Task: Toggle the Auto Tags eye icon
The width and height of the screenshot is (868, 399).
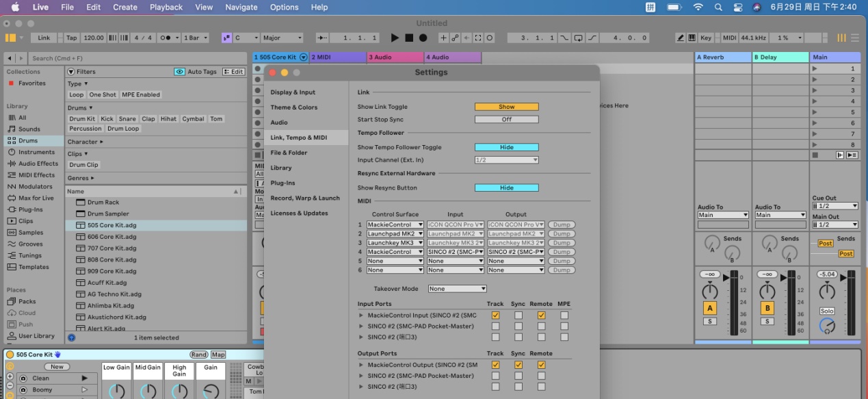Action: pyautogui.click(x=179, y=72)
